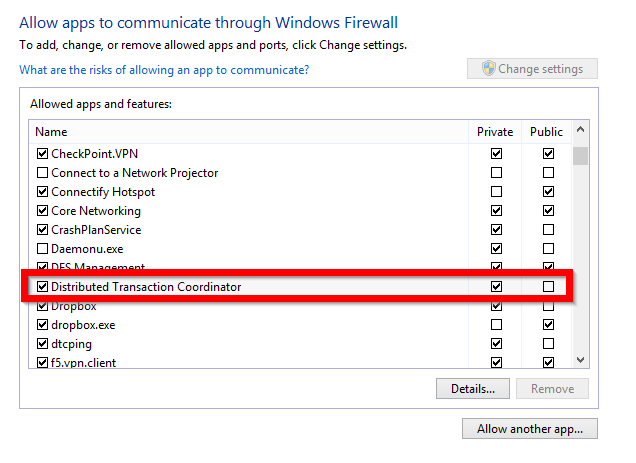Check the Daemonu.exe name checkbox
This screenshot has width=636, height=463.
[x=42, y=249]
